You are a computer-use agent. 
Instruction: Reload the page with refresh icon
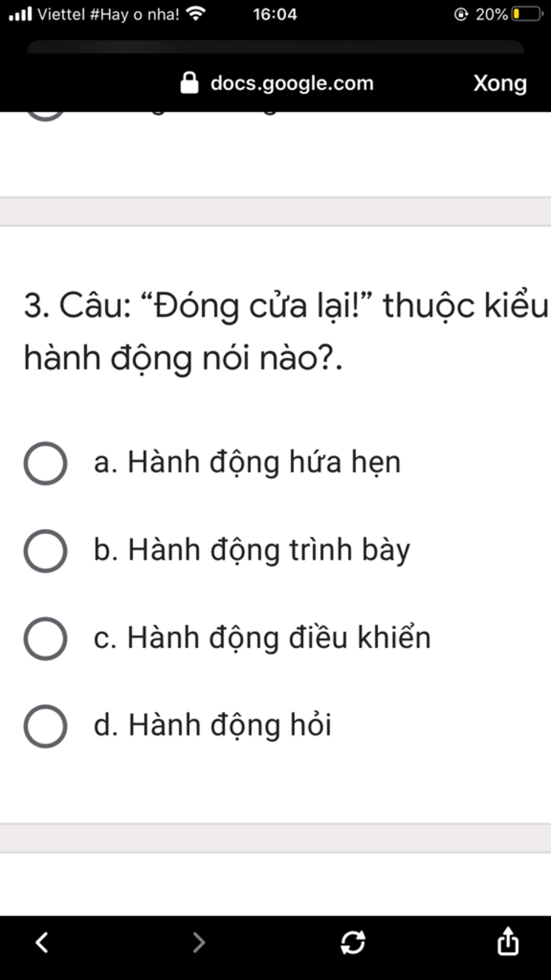tap(353, 942)
